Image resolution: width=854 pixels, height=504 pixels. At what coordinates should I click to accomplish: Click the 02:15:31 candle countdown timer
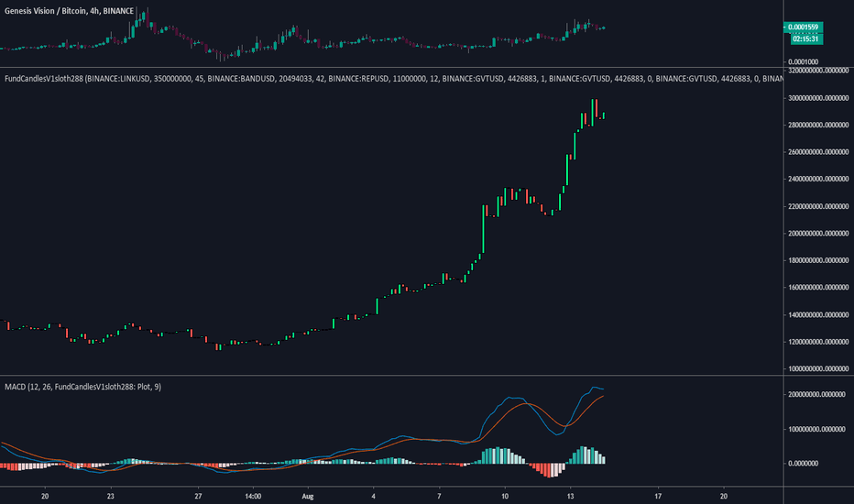coord(805,38)
